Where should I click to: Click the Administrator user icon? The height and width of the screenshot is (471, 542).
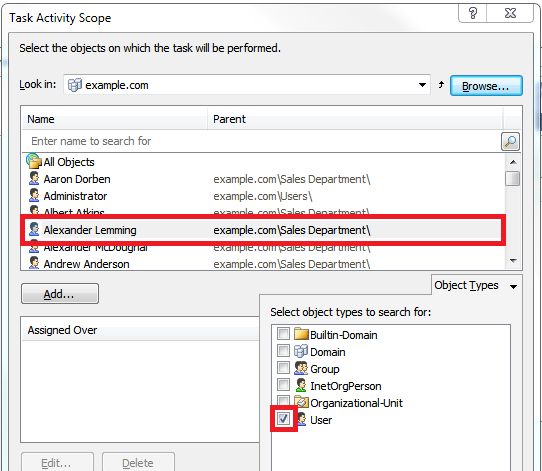click(34, 196)
